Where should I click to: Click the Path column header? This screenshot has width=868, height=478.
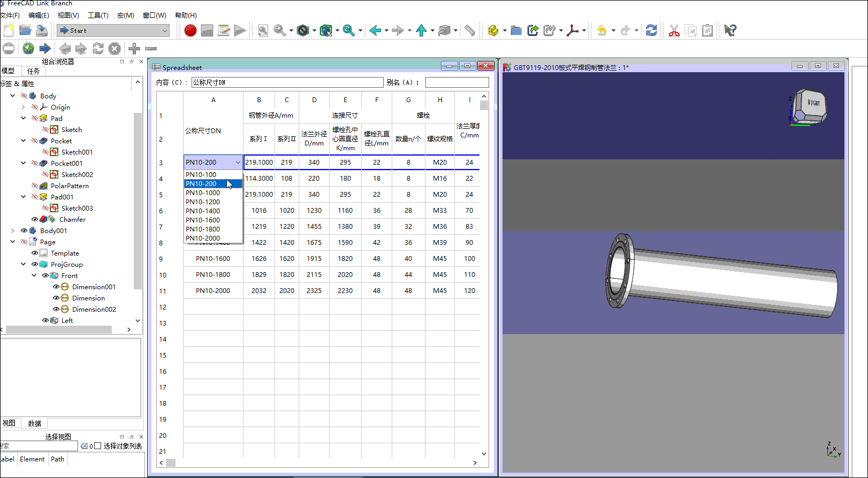coord(57,459)
